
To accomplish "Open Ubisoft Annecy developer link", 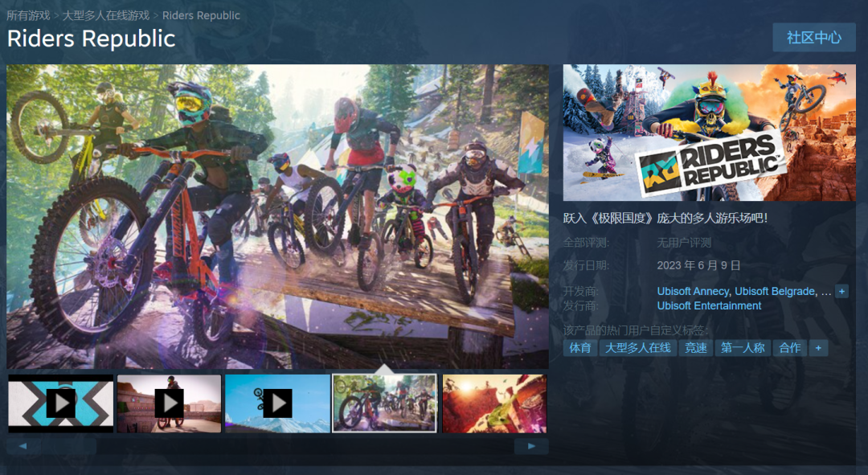I will (693, 291).
